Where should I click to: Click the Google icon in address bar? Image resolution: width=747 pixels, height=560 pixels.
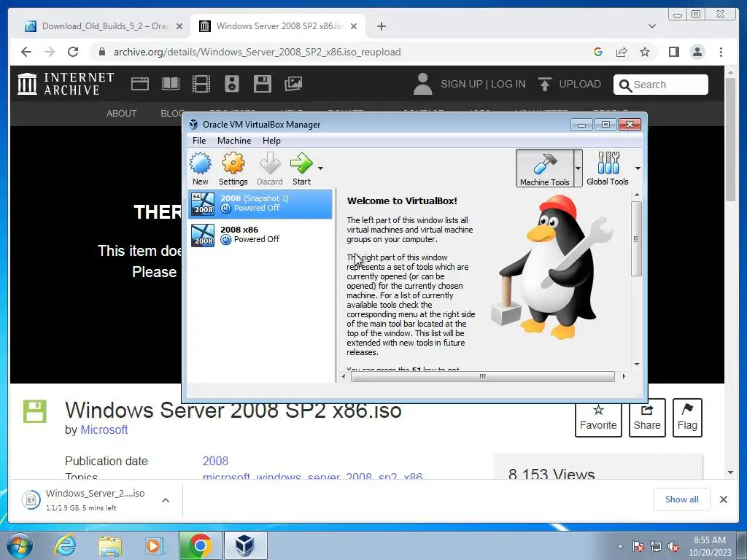pyautogui.click(x=598, y=52)
